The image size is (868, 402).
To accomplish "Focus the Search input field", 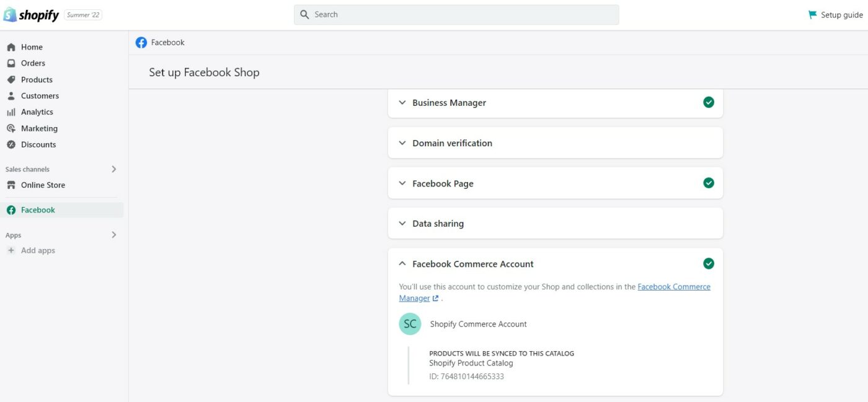I will pos(456,14).
